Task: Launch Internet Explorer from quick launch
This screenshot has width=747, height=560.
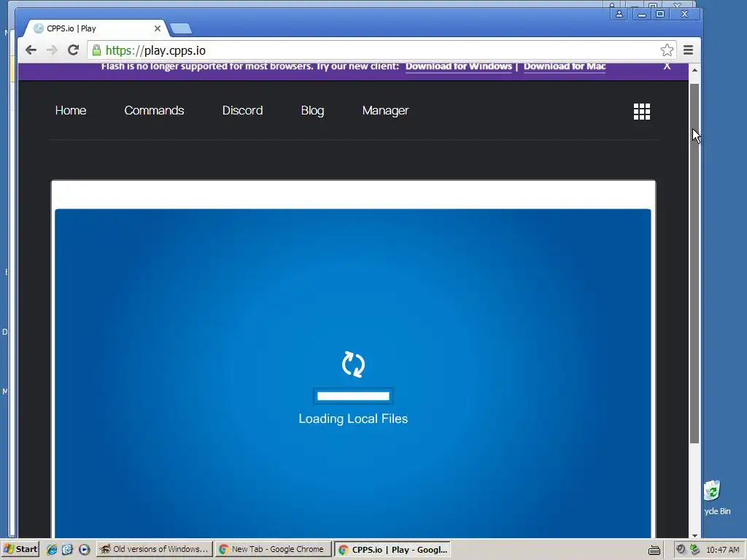Action: (x=52, y=550)
